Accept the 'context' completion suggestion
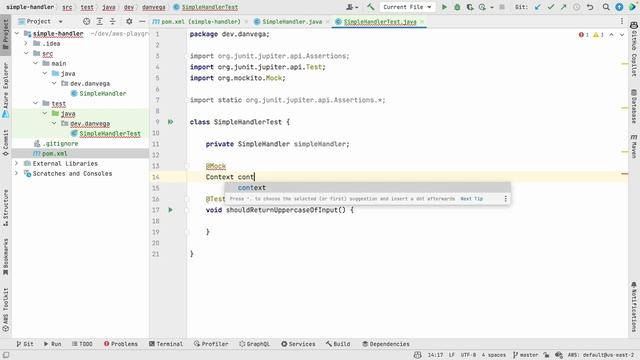This screenshot has width=640, height=360. (x=367, y=188)
